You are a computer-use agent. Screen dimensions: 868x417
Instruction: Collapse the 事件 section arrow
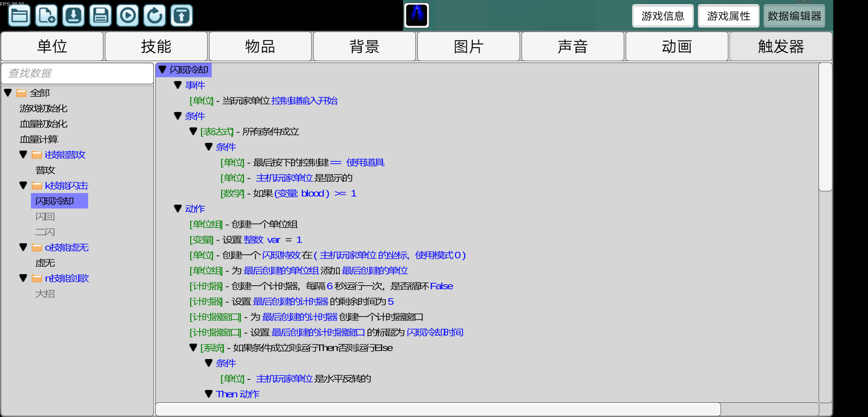(x=178, y=85)
